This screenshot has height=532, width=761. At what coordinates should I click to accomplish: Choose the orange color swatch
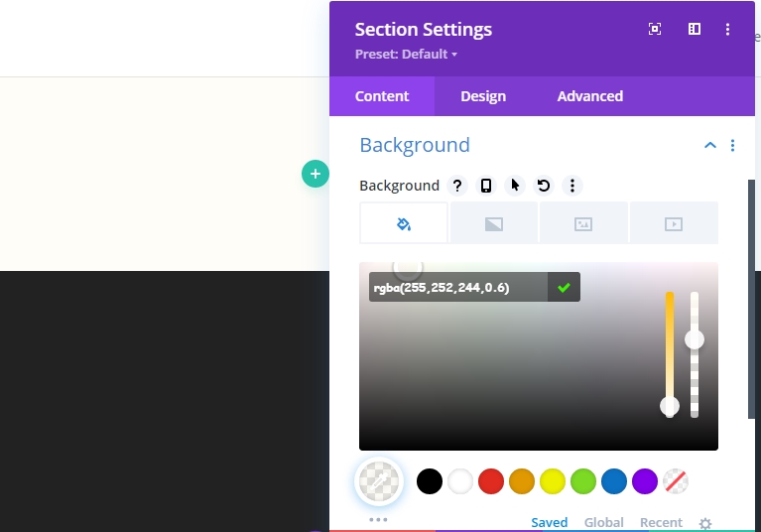(x=522, y=481)
